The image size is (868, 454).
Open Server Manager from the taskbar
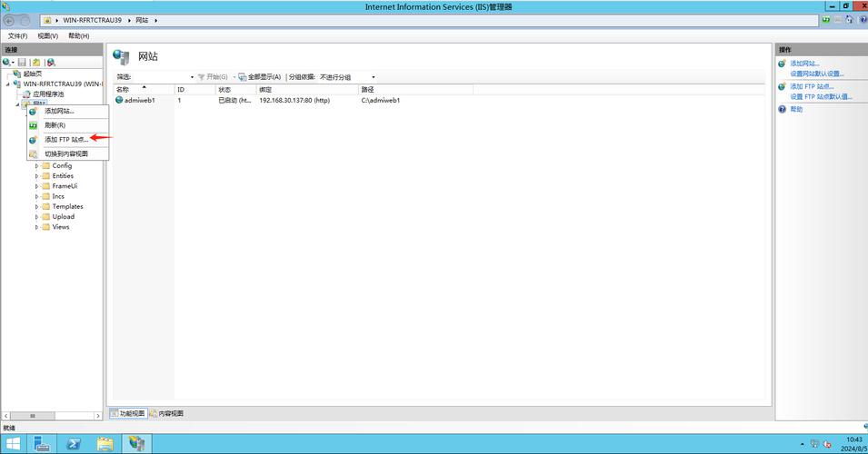(x=43, y=444)
